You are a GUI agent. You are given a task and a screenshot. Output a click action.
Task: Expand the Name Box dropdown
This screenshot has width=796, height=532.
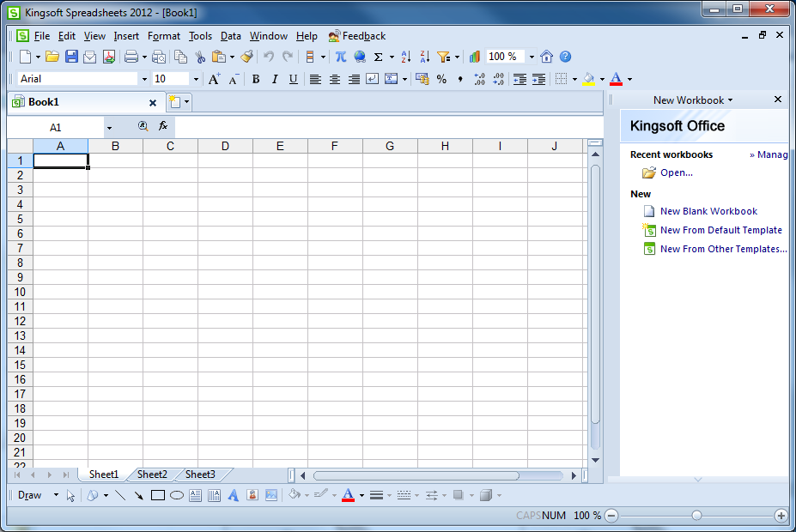pyautogui.click(x=109, y=128)
